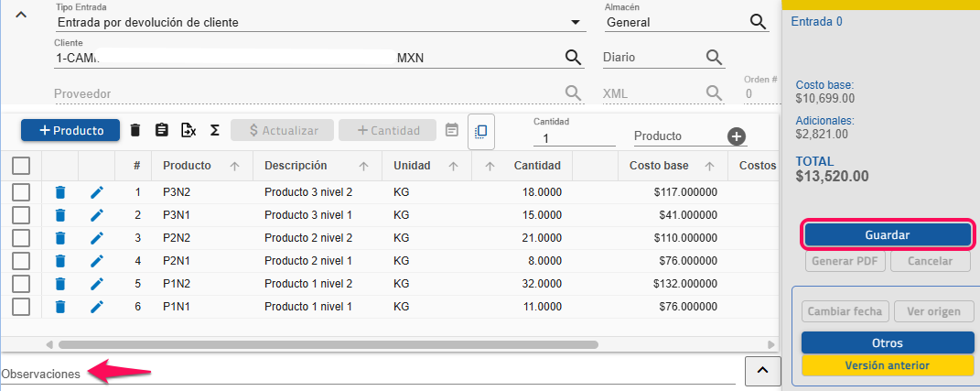Screen dimensions: 980x391
Task: Toggle the select-all header checkbox
Action: (21, 166)
